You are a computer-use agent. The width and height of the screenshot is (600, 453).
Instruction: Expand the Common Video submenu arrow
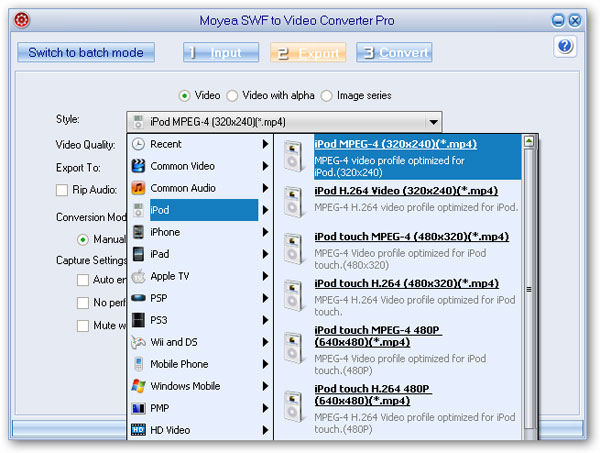click(265, 166)
